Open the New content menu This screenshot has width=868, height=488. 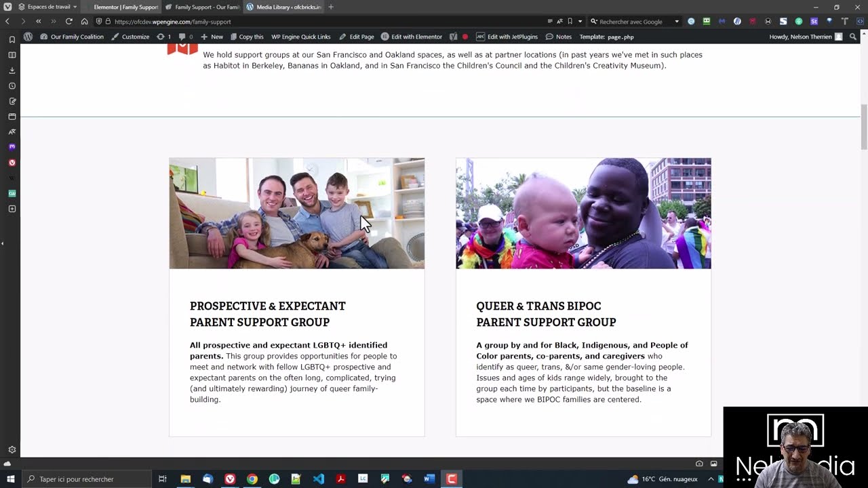tap(212, 37)
